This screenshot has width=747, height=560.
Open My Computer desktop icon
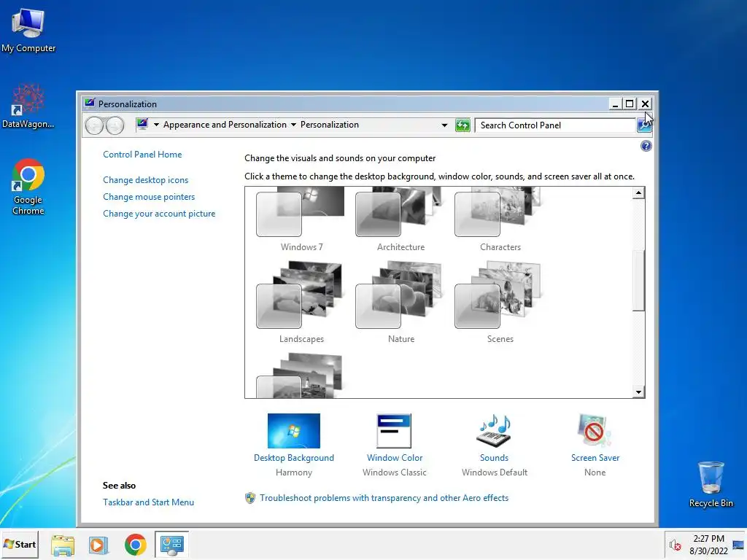click(28, 31)
